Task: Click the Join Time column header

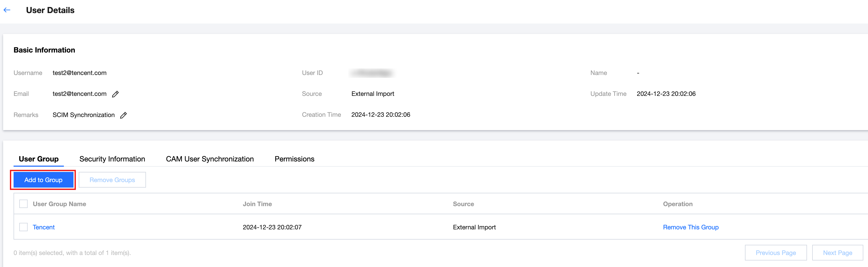Action: [x=257, y=204]
